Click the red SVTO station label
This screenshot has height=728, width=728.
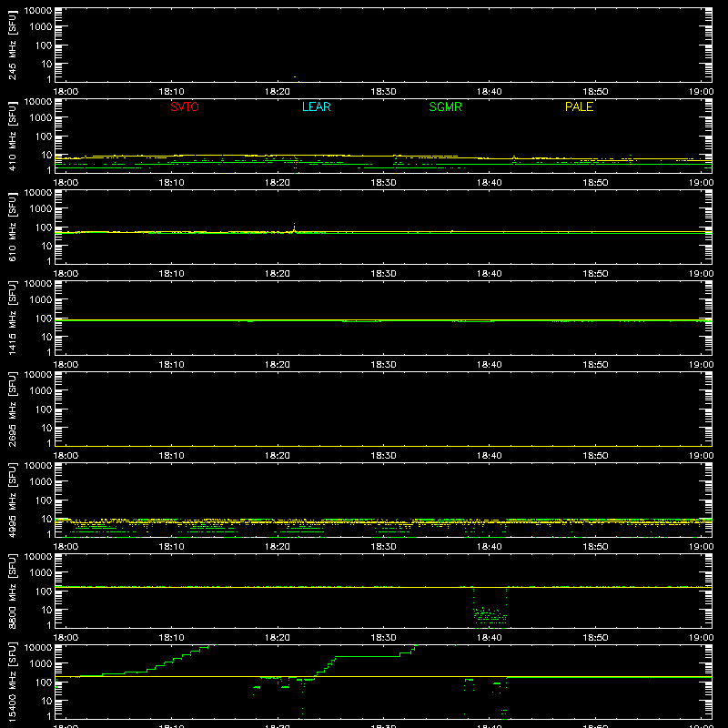[x=185, y=106]
